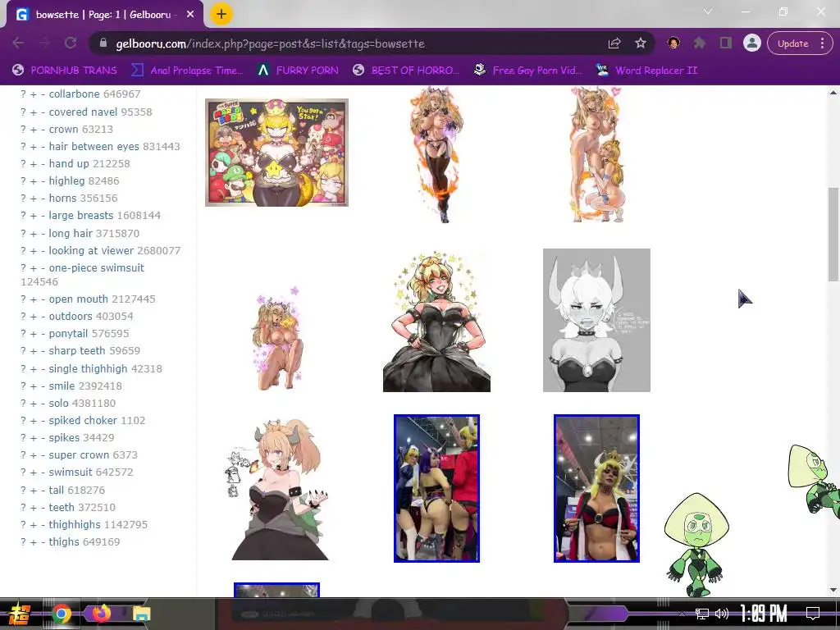Open the browser side panel
Screen dimensions: 840x630
click(725, 43)
